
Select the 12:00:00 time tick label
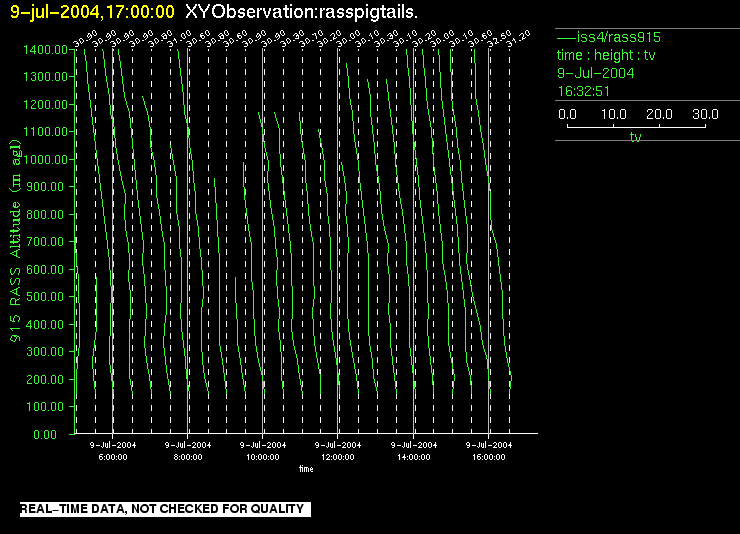tap(338, 456)
